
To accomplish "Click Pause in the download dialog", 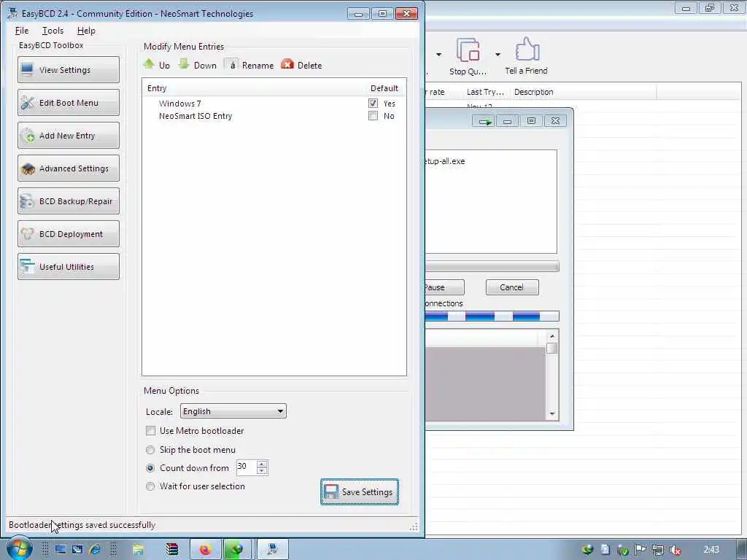I will pos(444,287).
